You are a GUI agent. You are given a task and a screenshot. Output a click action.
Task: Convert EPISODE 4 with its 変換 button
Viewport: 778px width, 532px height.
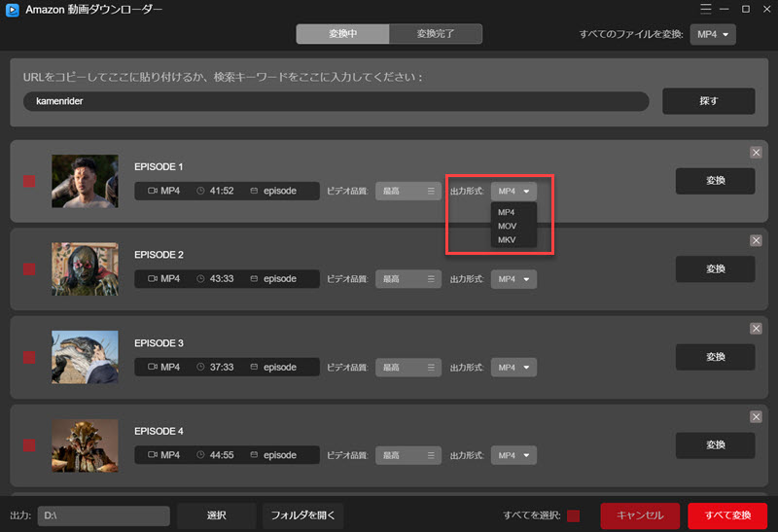[x=715, y=445]
